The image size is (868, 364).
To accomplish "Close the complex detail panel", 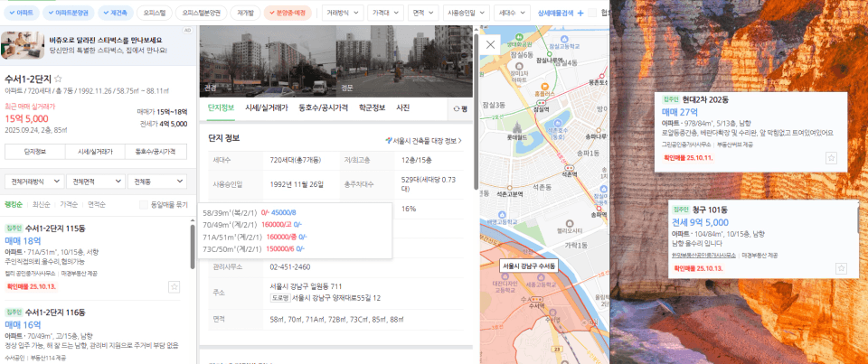I will click(x=490, y=43).
